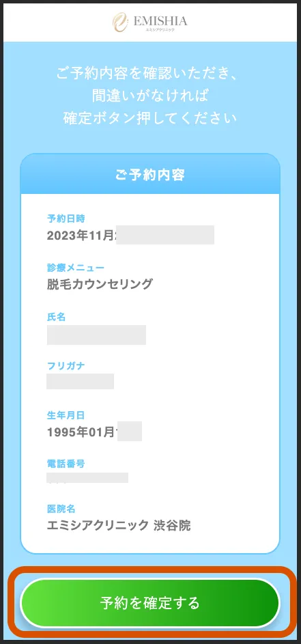This screenshot has height=644, width=301.
Task: Select the 診療メニュー label
Action: tap(76, 268)
